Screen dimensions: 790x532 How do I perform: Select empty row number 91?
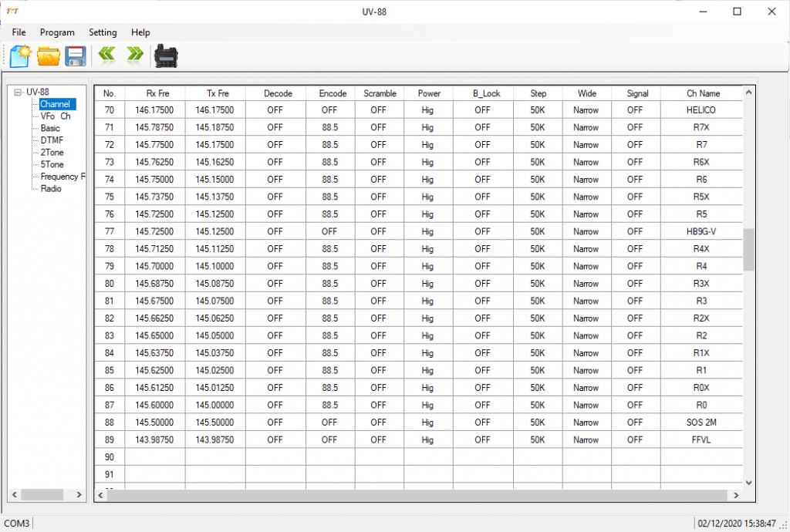110,475
